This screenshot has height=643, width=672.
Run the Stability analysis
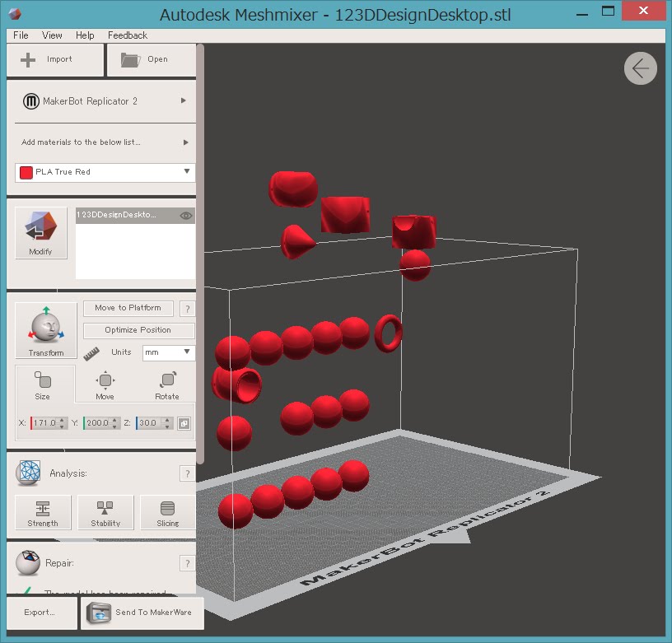click(105, 512)
